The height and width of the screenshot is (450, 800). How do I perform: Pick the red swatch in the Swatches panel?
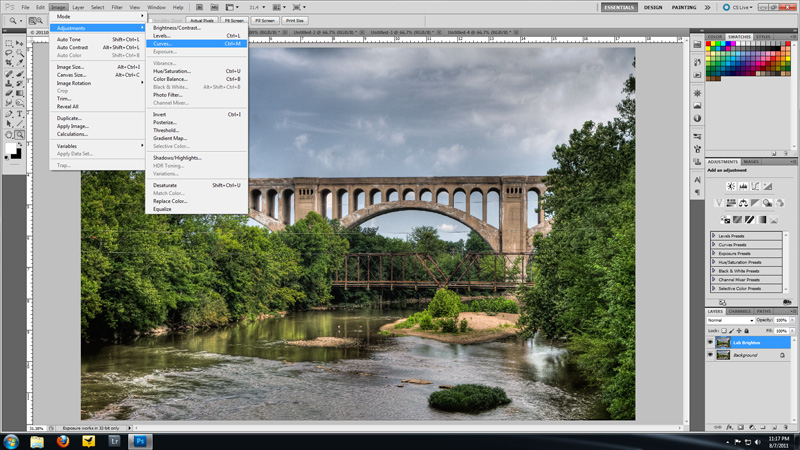click(x=710, y=45)
